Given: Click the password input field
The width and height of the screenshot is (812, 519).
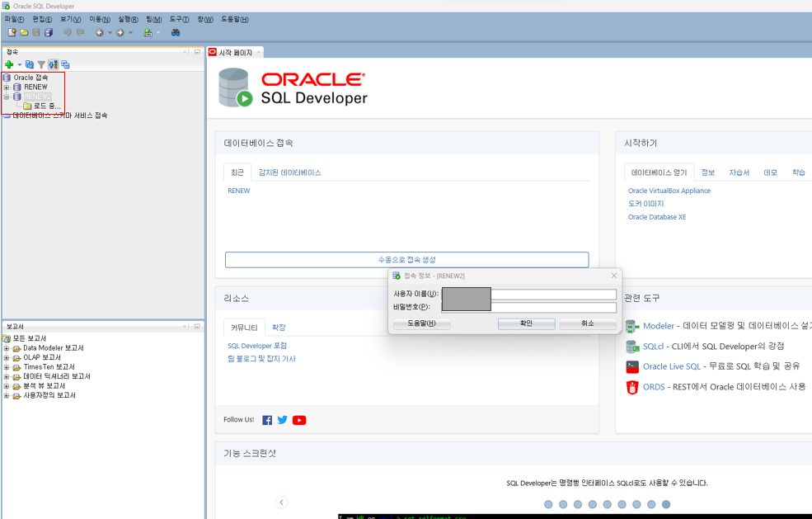Looking at the screenshot, I should (x=528, y=308).
